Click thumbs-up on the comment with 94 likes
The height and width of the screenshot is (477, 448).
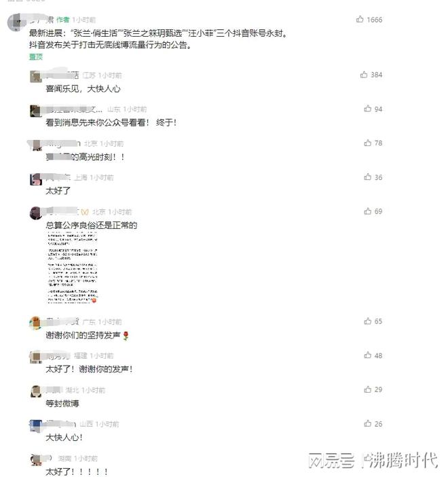[368, 109]
